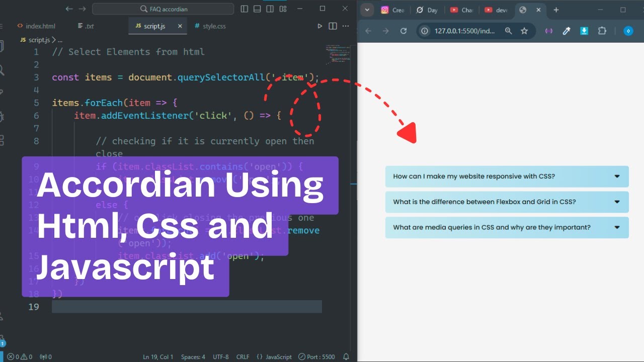The image size is (644, 362).
Task: Switch to the Day browser tab
Action: coord(427,10)
